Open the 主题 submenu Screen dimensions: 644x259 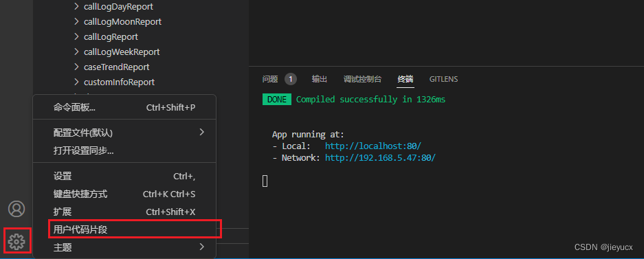[124, 247]
